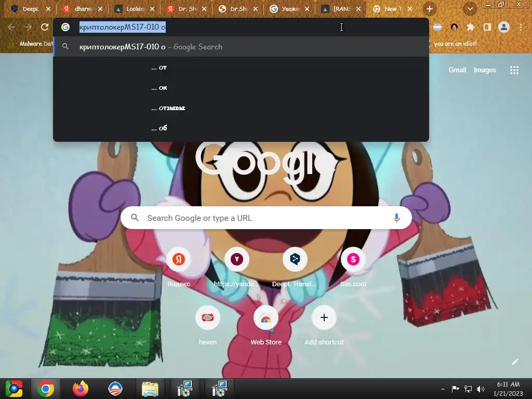Select the '... отзывы' suggestion
The width and height of the screenshot is (532, 399).
click(241, 108)
